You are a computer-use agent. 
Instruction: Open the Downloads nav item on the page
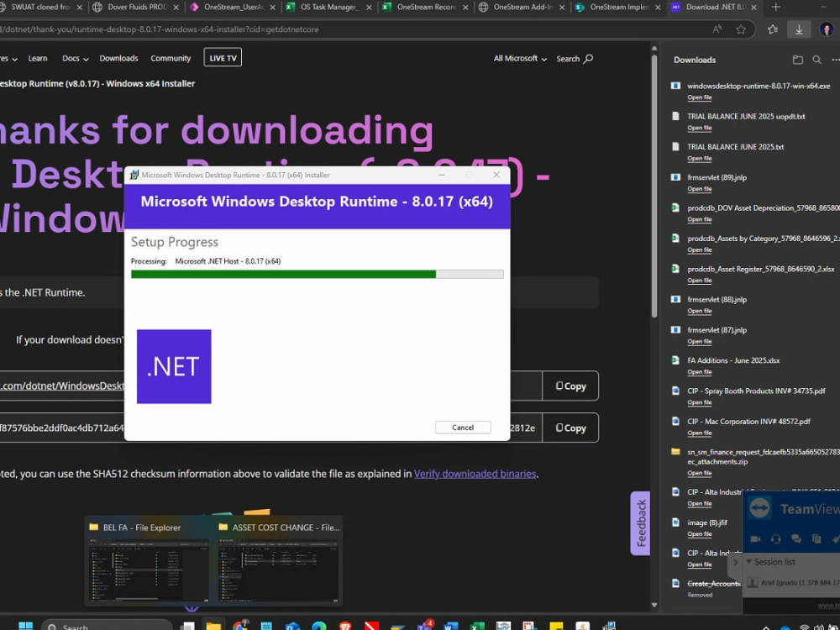point(119,59)
